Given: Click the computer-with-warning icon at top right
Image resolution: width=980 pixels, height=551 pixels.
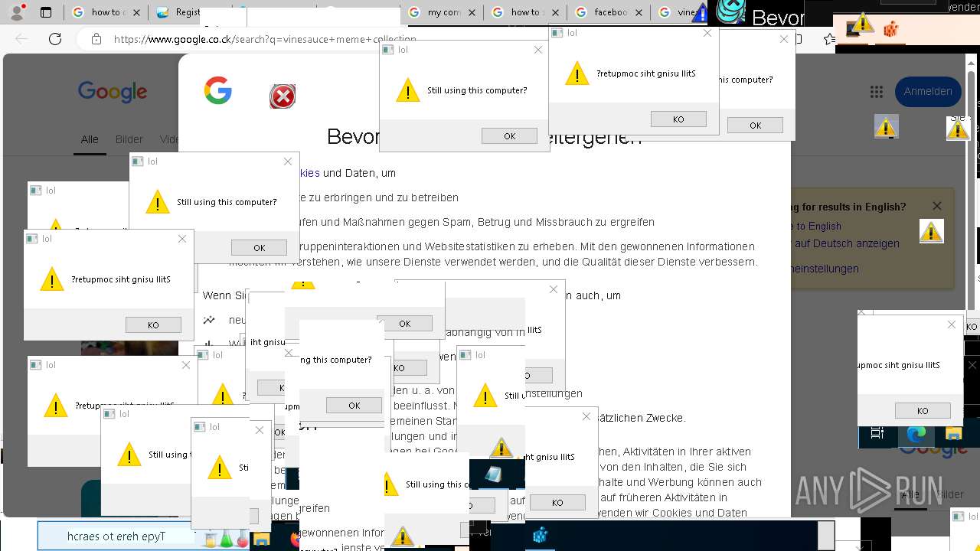Looking at the screenshot, I should point(861,27).
